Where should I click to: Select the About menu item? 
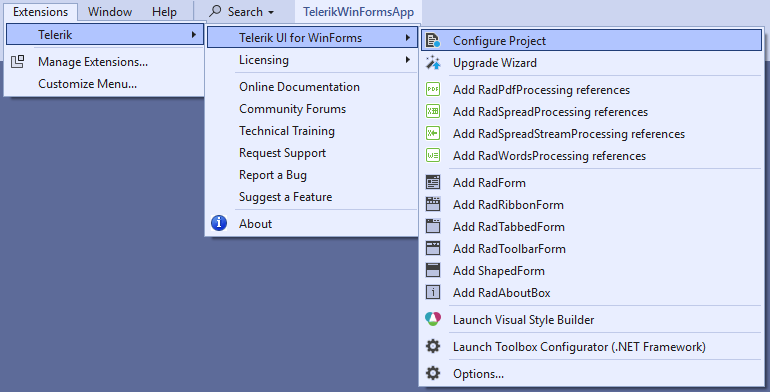(x=312, y=224)
